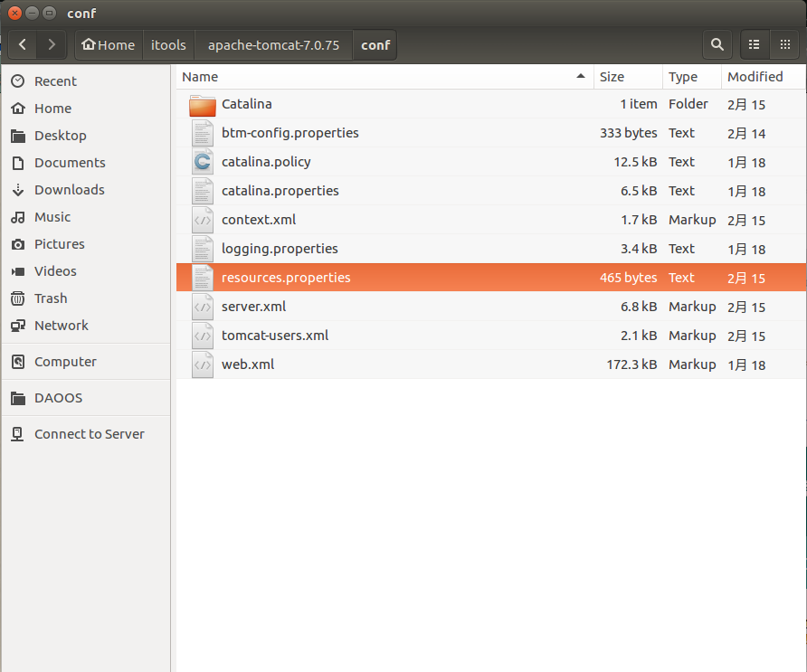Select catalina.policy file name
Image resolution: width=807 pixels, height=672 pixels.
pyautogui.click(x=266, y=162)
